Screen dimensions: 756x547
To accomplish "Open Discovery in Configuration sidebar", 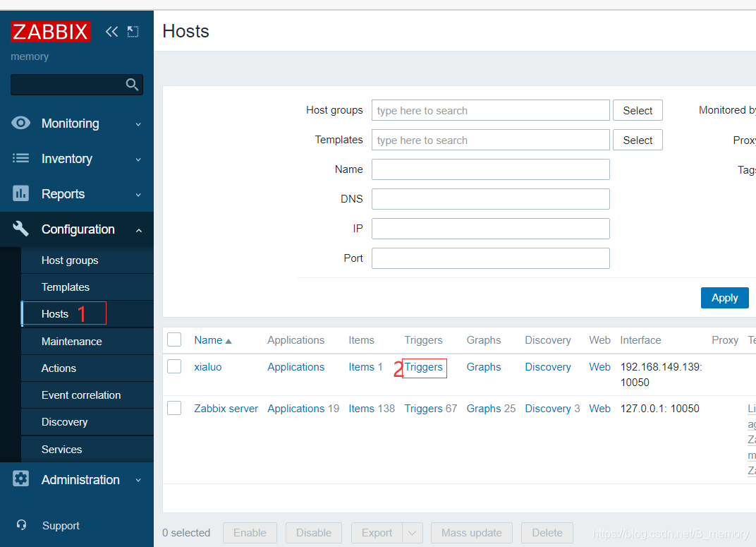I will (x=65, y=422).
